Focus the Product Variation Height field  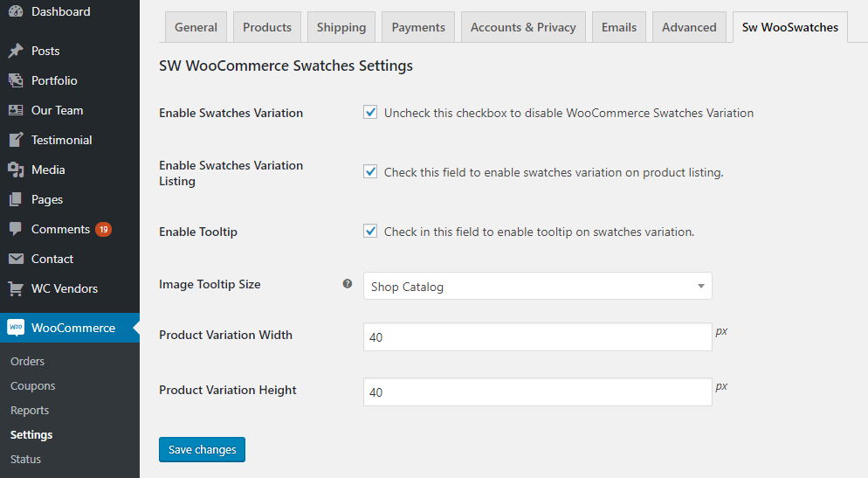click(x=538, y=391)
